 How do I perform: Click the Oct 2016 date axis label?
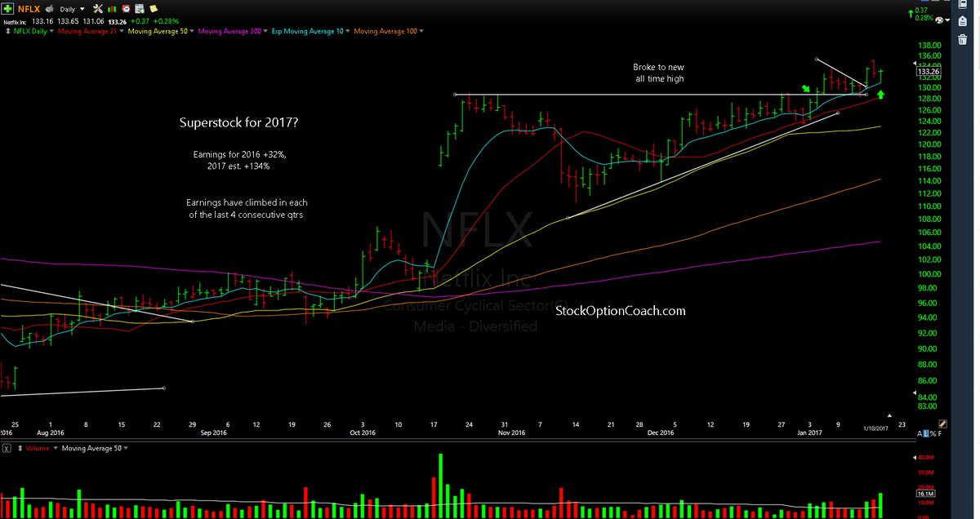pyautogui.click(x=363, y=432)
